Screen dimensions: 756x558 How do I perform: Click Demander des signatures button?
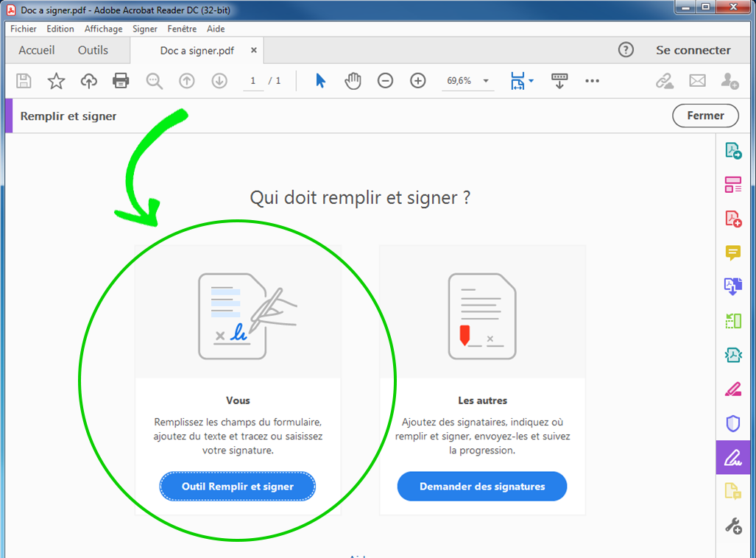[x=482, y=486]
